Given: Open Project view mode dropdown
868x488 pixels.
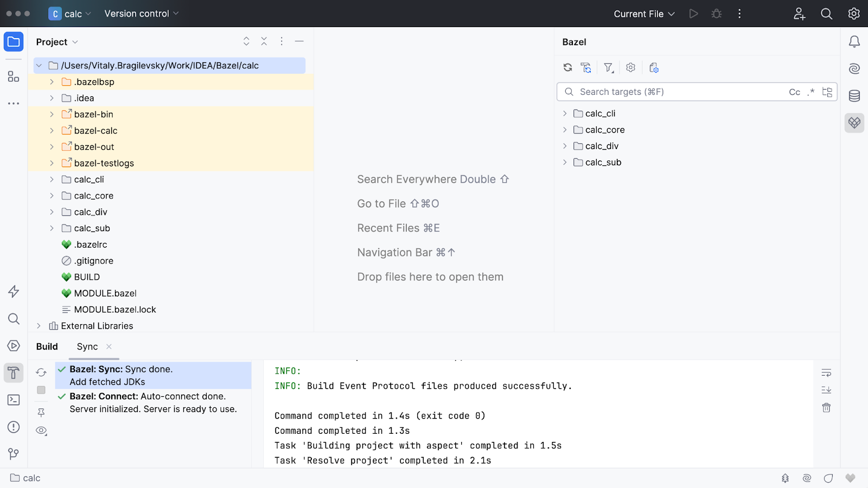Looking at the screenshot, I should coord(57,42).
